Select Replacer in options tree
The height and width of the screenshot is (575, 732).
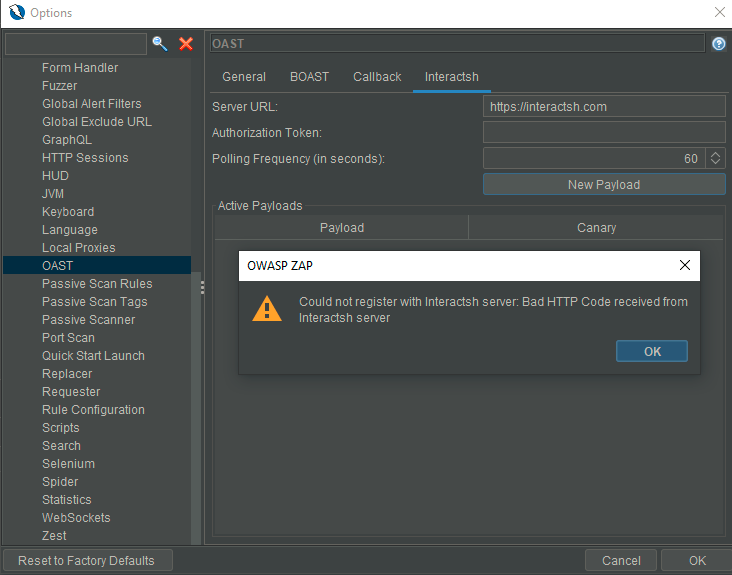tap(67, 373)
